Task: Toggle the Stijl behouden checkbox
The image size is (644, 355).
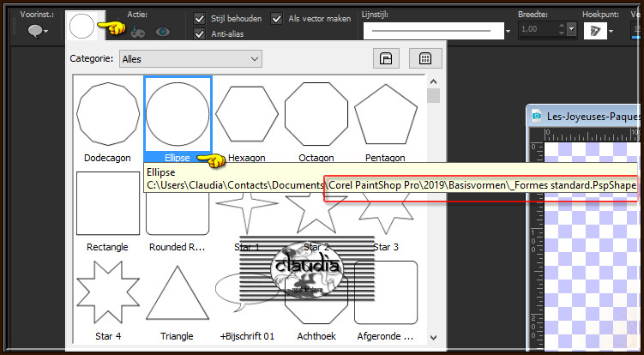Action: (199, 19)
